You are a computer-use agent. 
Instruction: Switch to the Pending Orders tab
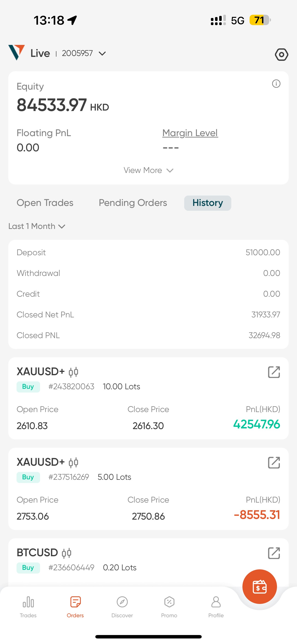pyautogui.click(x=133, y=203)
